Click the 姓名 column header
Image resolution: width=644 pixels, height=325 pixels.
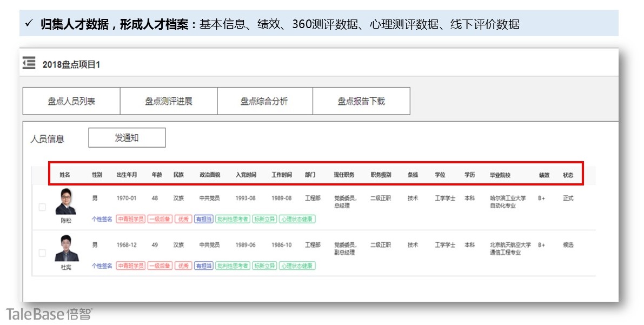pyautogui.click(x=65, y=175)
